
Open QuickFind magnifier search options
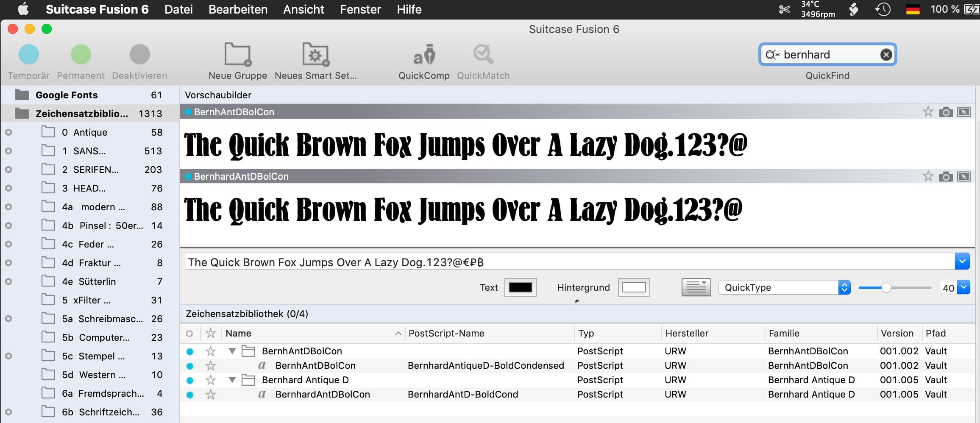tap(772, 55)
